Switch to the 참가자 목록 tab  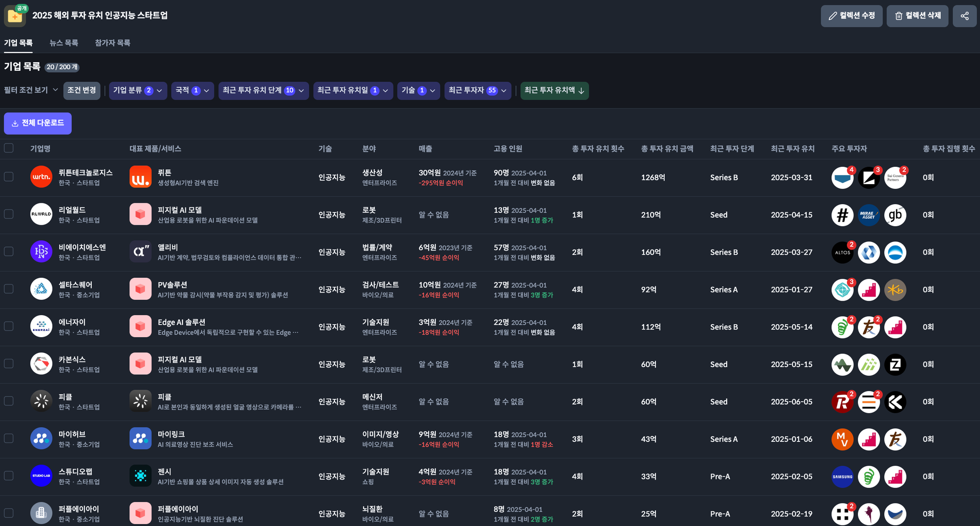[112, 43]
